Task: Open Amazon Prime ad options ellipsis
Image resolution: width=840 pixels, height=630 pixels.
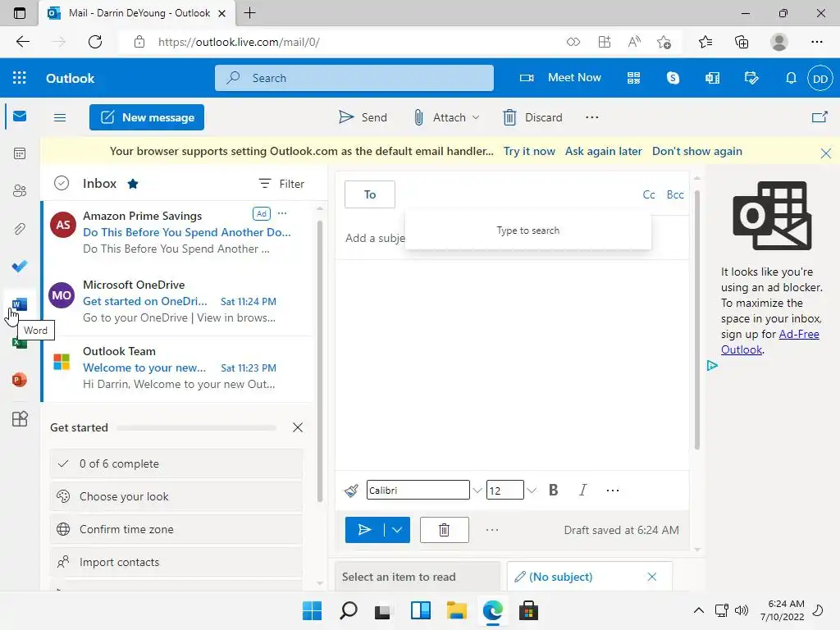Action: [x=282, y=213]
